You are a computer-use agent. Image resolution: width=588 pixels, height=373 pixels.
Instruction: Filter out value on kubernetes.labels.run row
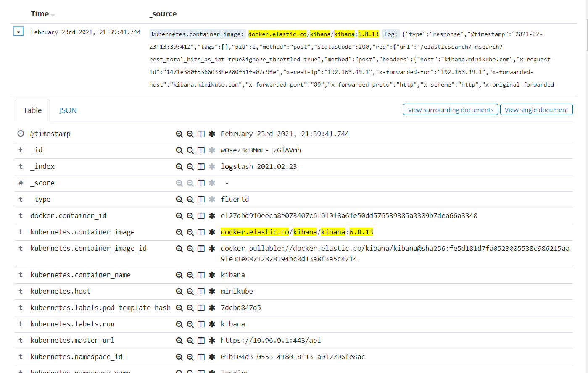click(190, 324)
